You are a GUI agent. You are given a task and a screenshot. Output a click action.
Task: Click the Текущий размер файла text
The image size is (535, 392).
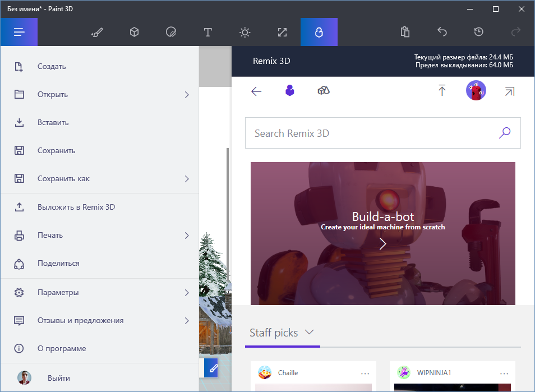click(464, 57)
